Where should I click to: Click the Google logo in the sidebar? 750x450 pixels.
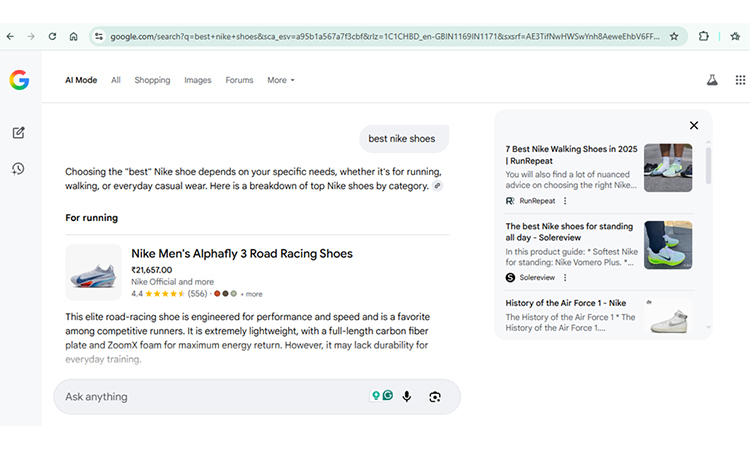tap(19, 81)
